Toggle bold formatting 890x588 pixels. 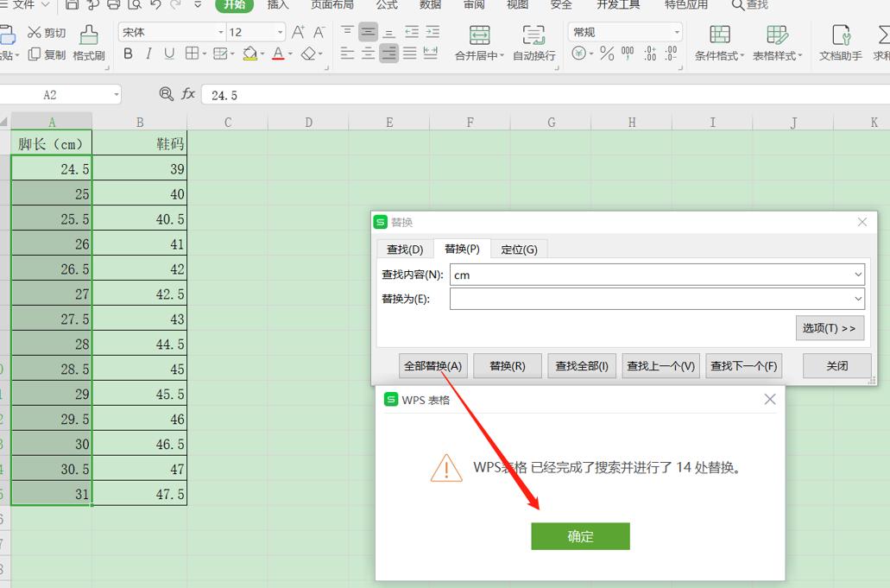pyautogui.click(x=128, y=54)
